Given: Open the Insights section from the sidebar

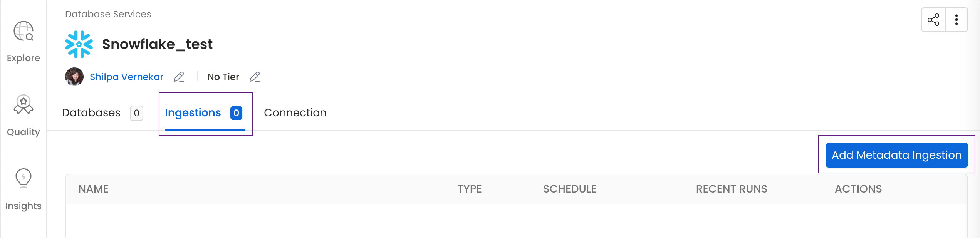Looking at the screenshot, I should (23, 178).
